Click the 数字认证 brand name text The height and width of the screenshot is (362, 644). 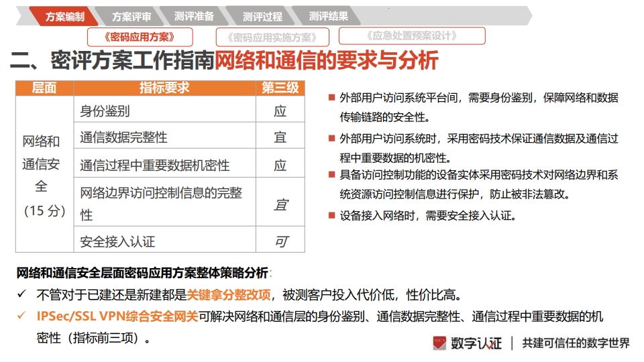coord(476,343)
